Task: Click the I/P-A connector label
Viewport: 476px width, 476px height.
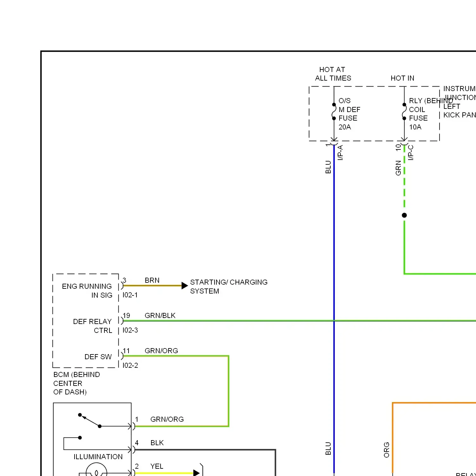Action: coord(340,153)
